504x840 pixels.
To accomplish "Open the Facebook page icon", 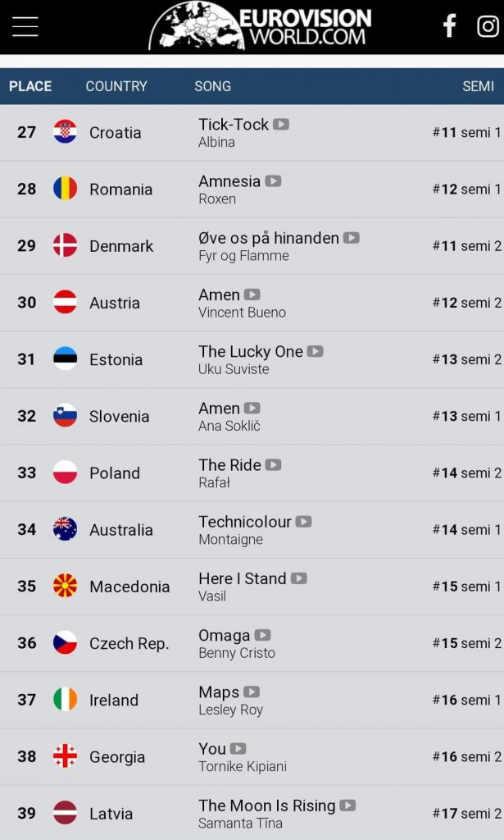I will (450, 25).
